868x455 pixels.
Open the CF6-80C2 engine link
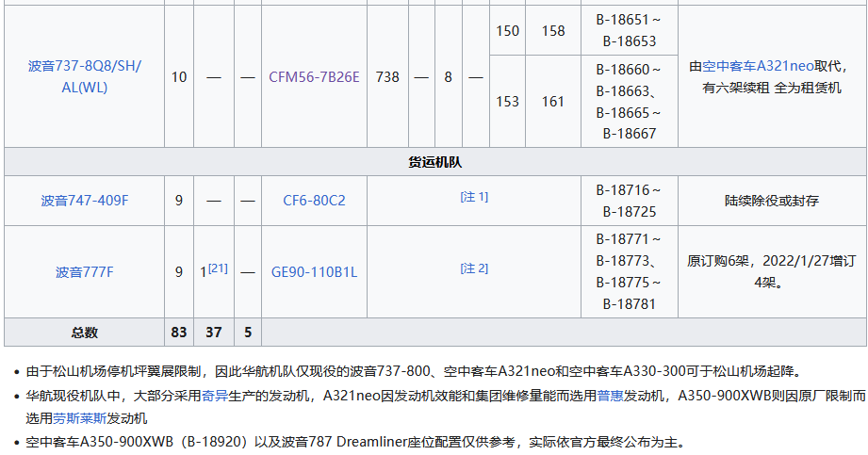pos(314,201)
